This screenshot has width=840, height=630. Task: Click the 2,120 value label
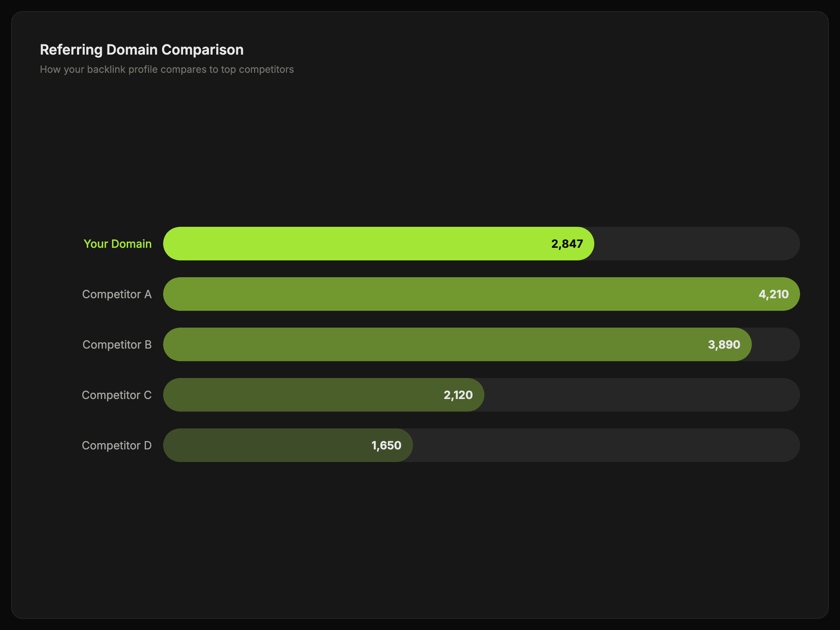click(x=458, y=395)
